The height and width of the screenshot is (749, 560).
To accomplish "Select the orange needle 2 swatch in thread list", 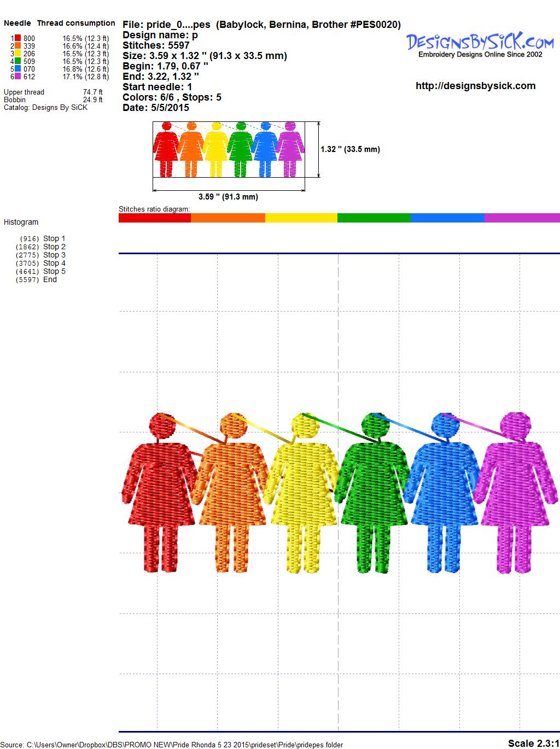I will [18, 46].
